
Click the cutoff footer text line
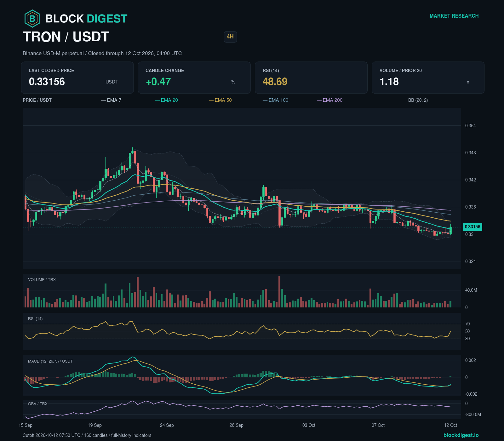(x=87, y=435)
